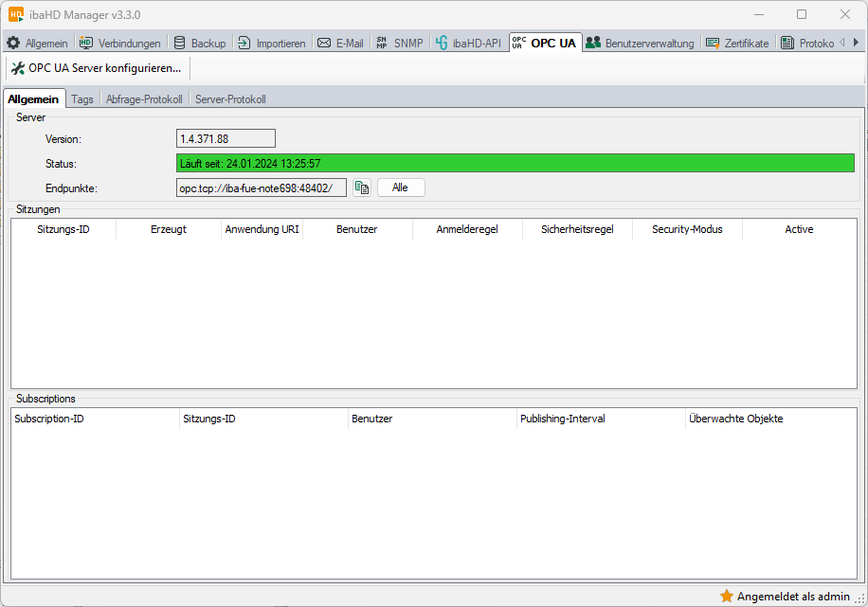This screenshot has height=607, width=868.
Task: Click the Anwendung URI column header
Action: pos(262,229)
